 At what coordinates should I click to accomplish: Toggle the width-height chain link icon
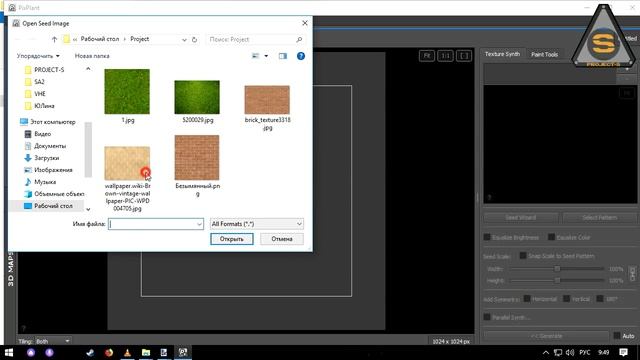[x=632, y=274]
